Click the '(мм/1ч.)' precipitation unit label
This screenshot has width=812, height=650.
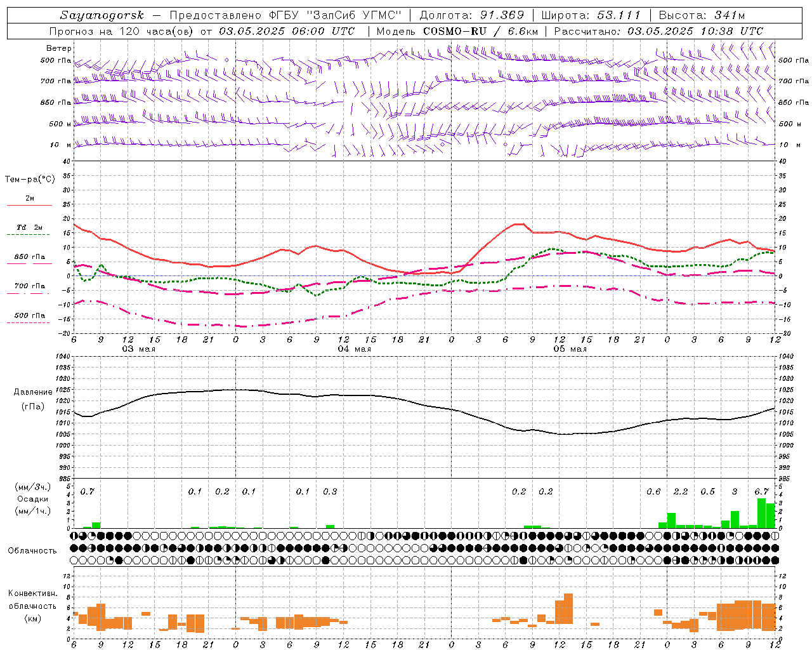(32, 511)
